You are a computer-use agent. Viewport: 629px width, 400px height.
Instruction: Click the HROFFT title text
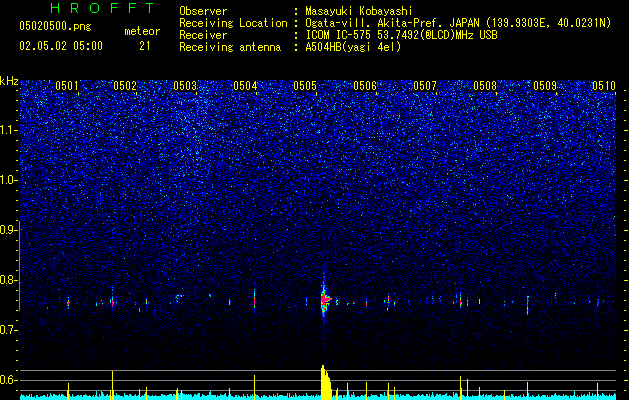(103, 8)
